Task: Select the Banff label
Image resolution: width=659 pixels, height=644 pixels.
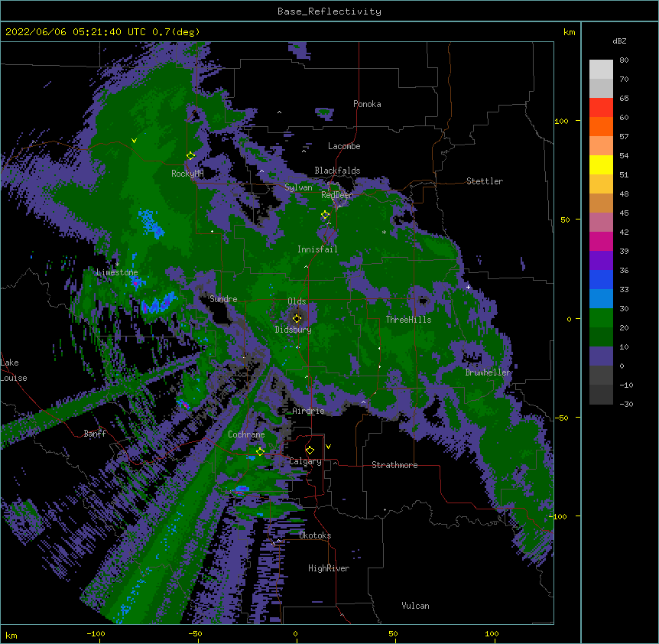Action: tap(95, 434)
